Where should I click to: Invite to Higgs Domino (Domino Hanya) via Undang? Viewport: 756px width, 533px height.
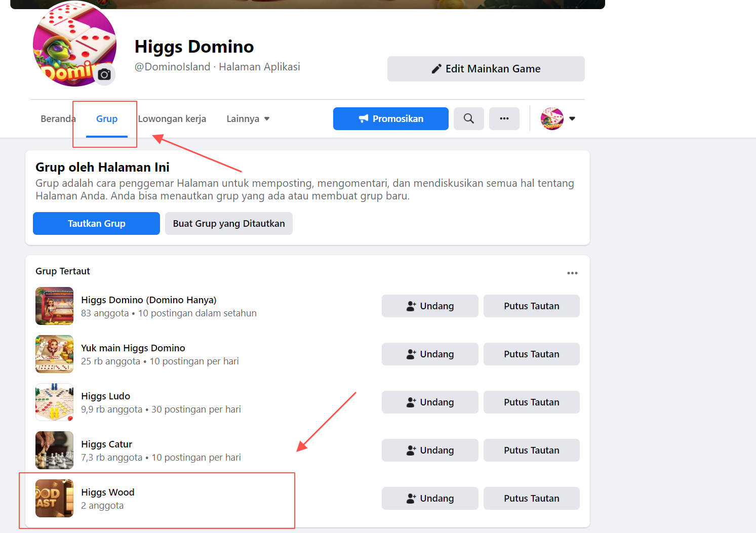[x=430, y=306]
